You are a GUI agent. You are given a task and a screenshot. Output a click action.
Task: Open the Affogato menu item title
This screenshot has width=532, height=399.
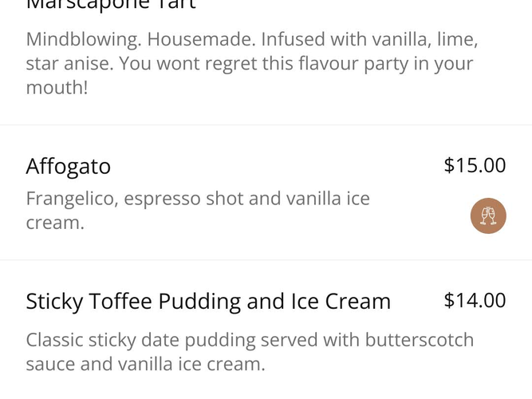(68, 166)
